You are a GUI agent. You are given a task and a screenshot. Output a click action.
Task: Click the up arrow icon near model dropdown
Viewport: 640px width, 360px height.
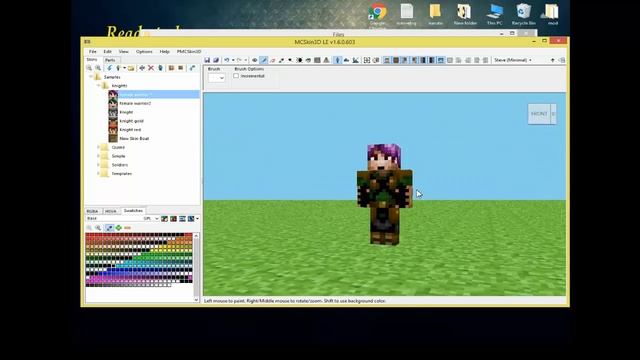coord(553,60)
